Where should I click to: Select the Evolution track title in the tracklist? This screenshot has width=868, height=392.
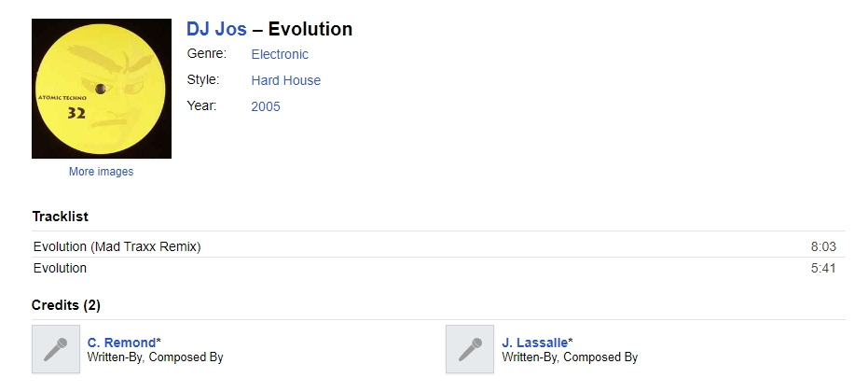[60, 269]
